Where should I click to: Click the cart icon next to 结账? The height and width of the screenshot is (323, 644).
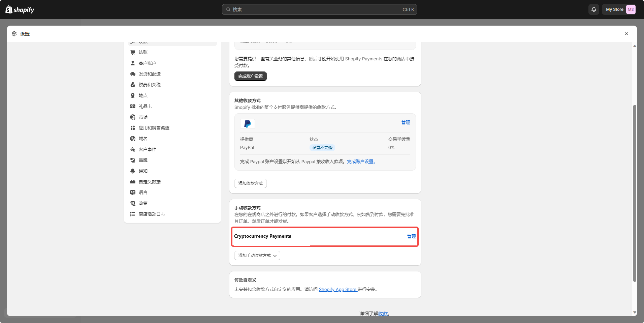click(133, 52)
